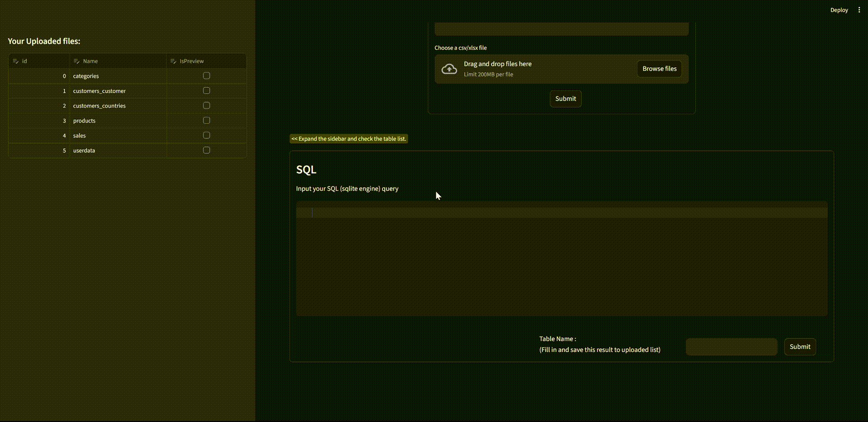Enable preview for categories table
The width and height of the screenshot is (868, 422).
pos(207,76)
